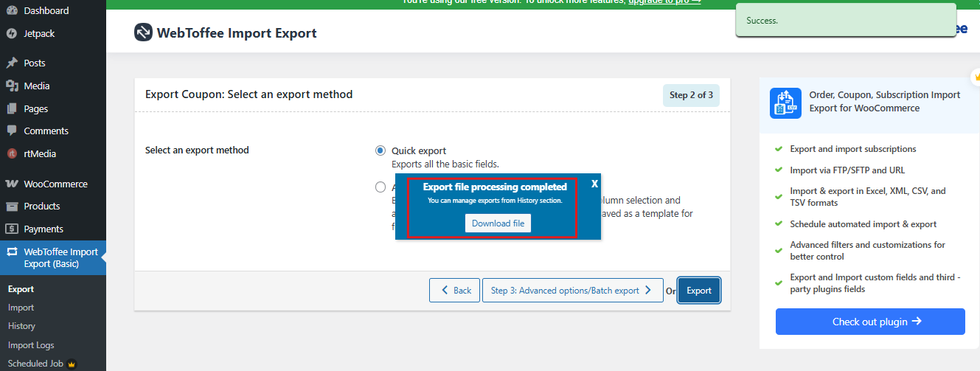Click 'Schedule automated import & export' text

863,224
